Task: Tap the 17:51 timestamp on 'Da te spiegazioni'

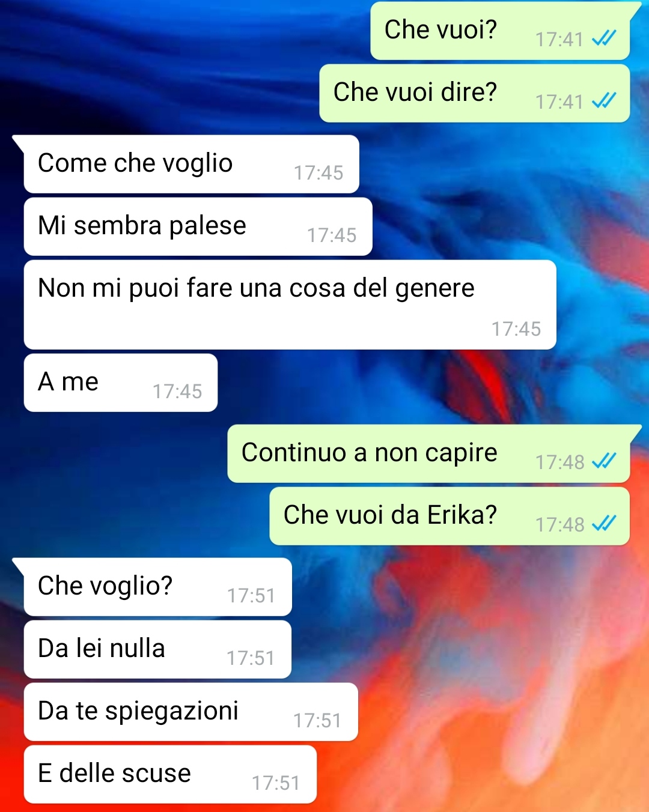Action: coord(317,720)
